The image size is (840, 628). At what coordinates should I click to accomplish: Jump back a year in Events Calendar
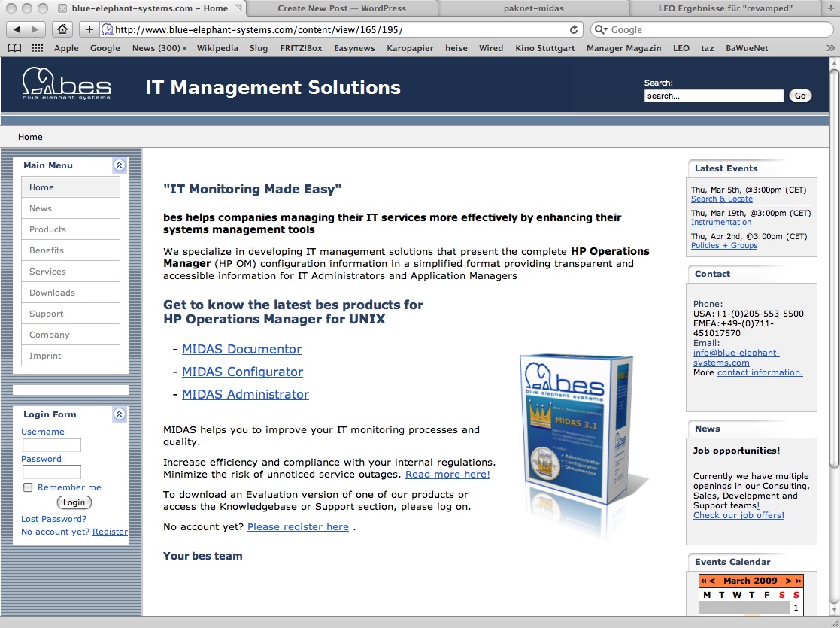point(703,581)
